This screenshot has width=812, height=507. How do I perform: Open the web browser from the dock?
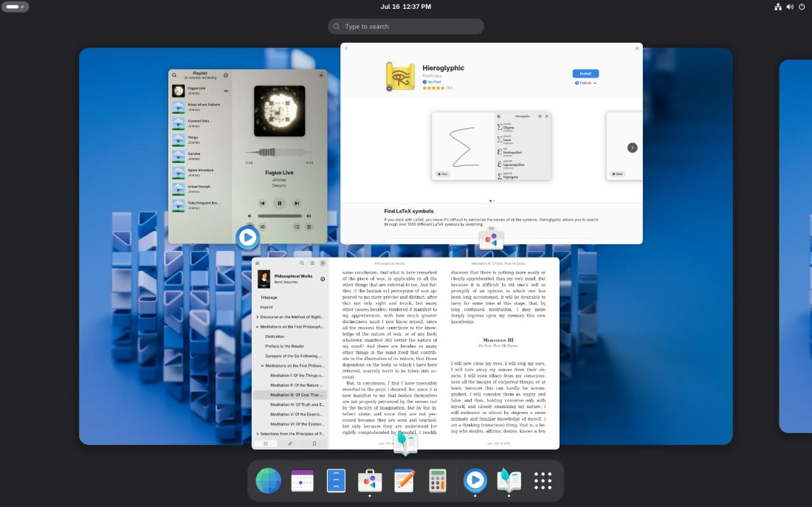[x=268, y=480]
